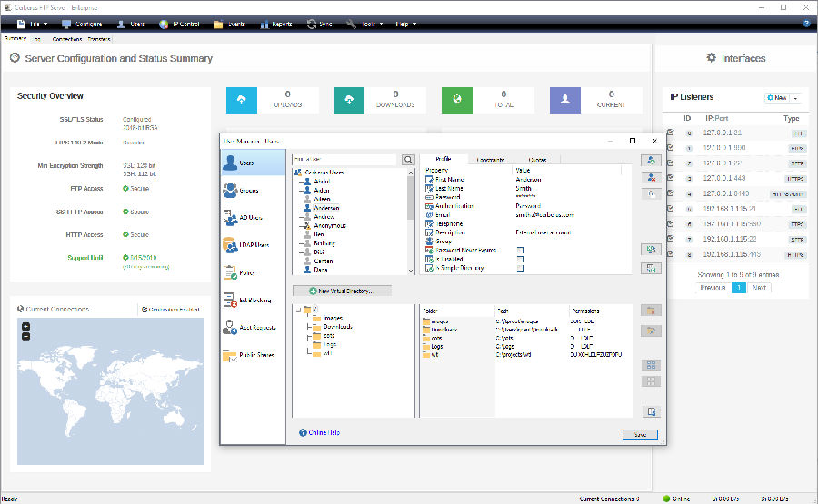Viewport: 818px width, 504px height.
Task: Switch to the Connections tab in main window
Action: coord(66,39)
